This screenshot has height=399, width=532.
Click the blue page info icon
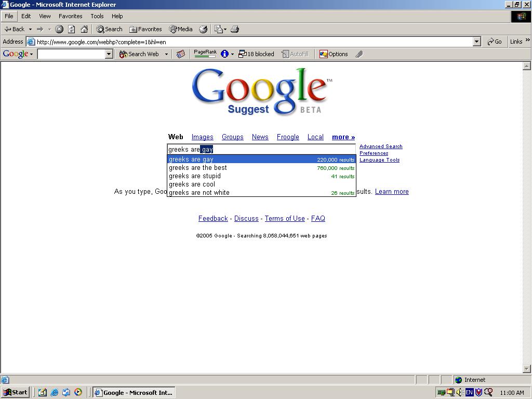click(224, 54)
